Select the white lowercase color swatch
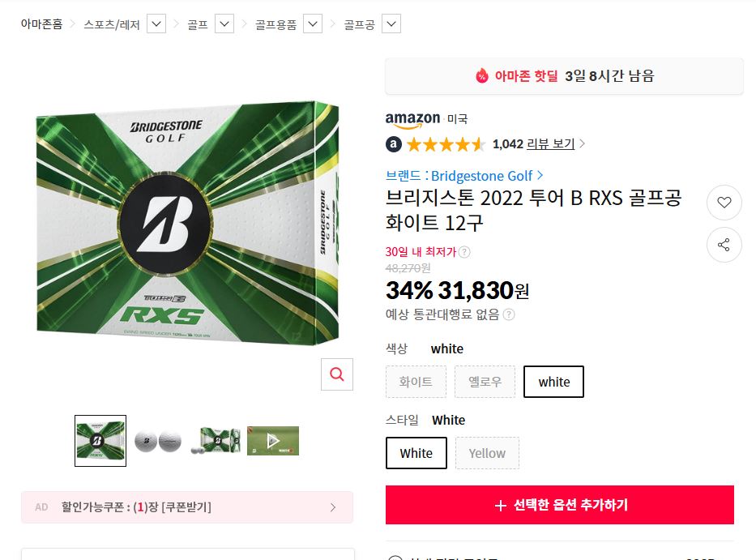Image resolution: width=756 pixels, height=560 pixels. [x=553, y=382]
